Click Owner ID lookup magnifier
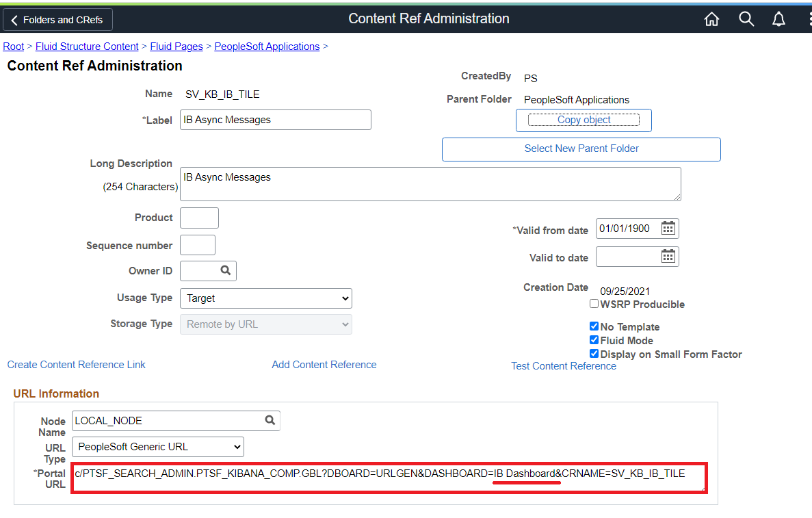The height and width of the screenshot is (518, 812). [x=226, y=270]
